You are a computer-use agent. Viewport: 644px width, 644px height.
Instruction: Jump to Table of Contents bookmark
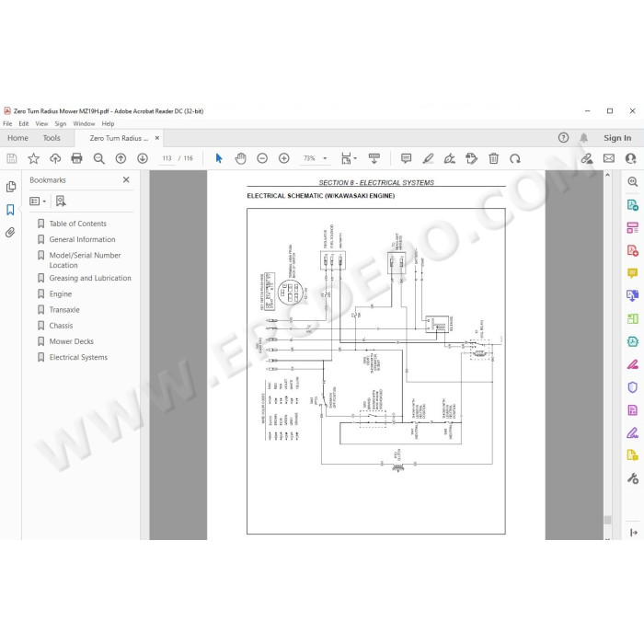click(x=77, y=224)
